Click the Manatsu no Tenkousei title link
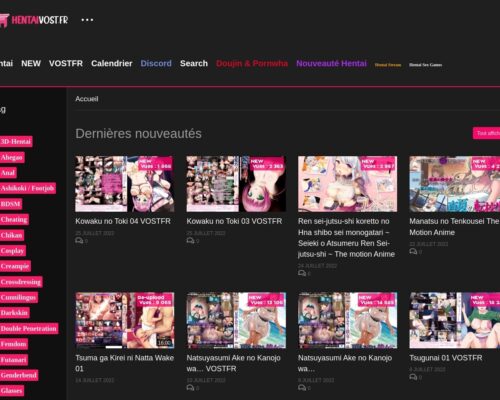The image size is (500, 400). pos(454,227)
